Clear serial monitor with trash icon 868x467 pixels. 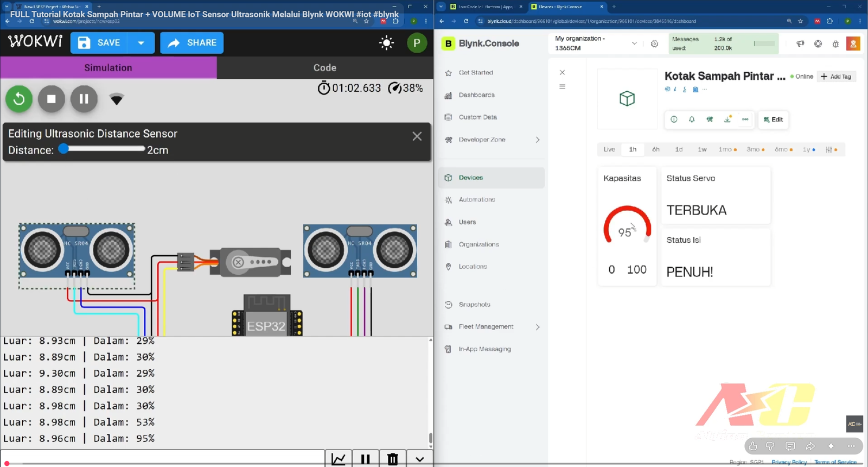point(393,459)
